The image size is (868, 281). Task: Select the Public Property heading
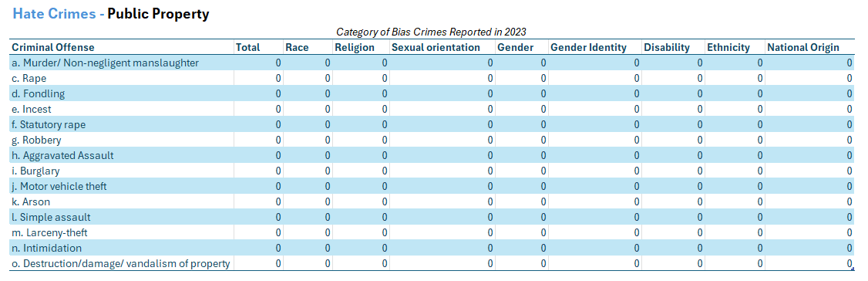tap(158, 15)
